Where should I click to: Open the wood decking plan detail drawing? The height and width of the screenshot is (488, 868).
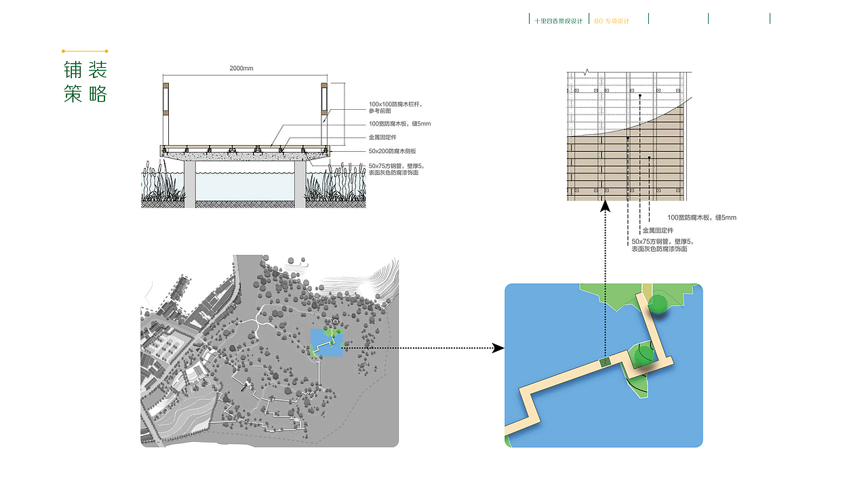(x=629, y=136)
